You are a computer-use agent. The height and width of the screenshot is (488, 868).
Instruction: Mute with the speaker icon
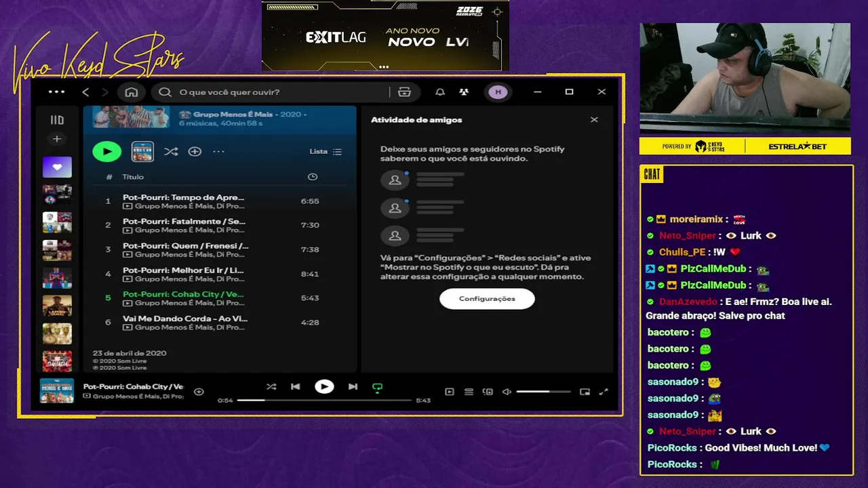[x=507, y=392]
